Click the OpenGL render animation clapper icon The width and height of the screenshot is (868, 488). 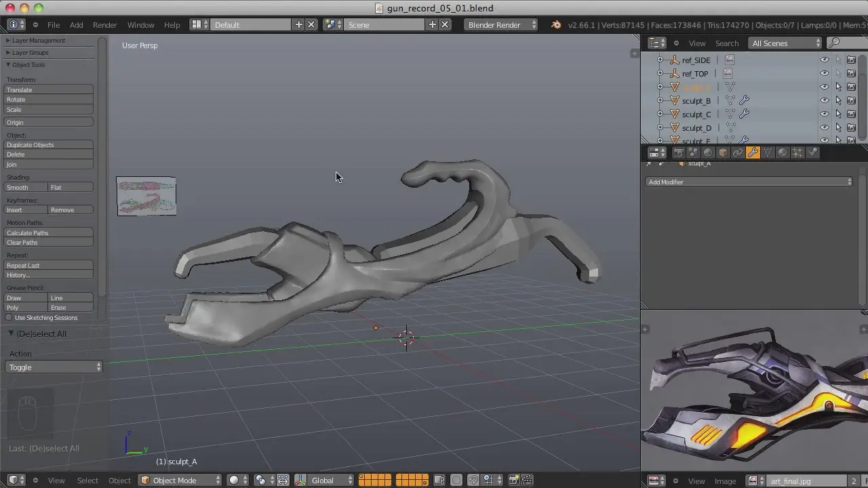[x=527, y=480]
